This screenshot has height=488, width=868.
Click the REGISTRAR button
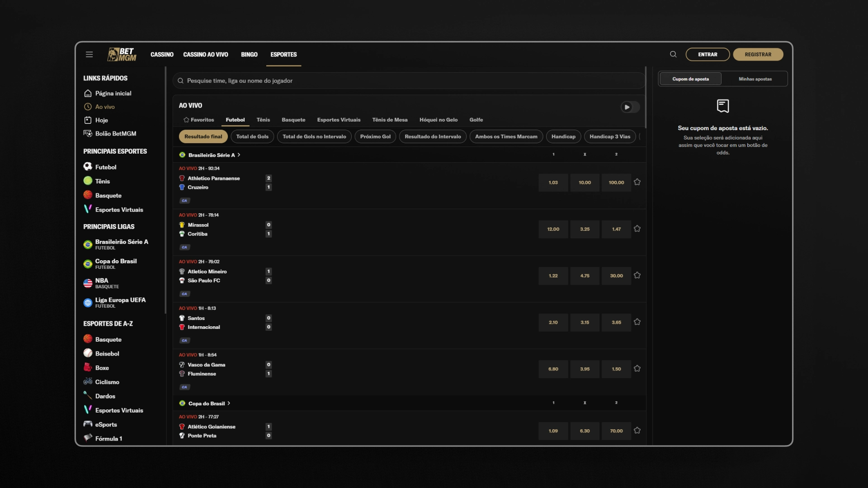pos(758,54)
